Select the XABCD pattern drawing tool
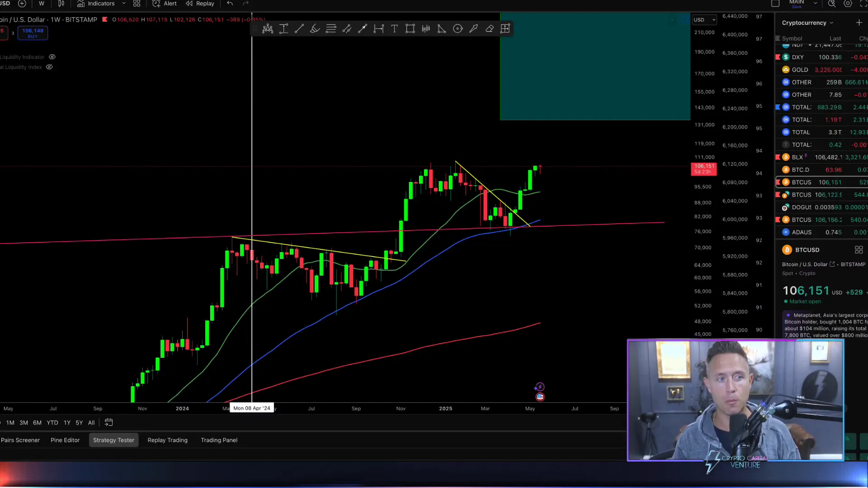868x488 pixels. click(x=268, y=29)
